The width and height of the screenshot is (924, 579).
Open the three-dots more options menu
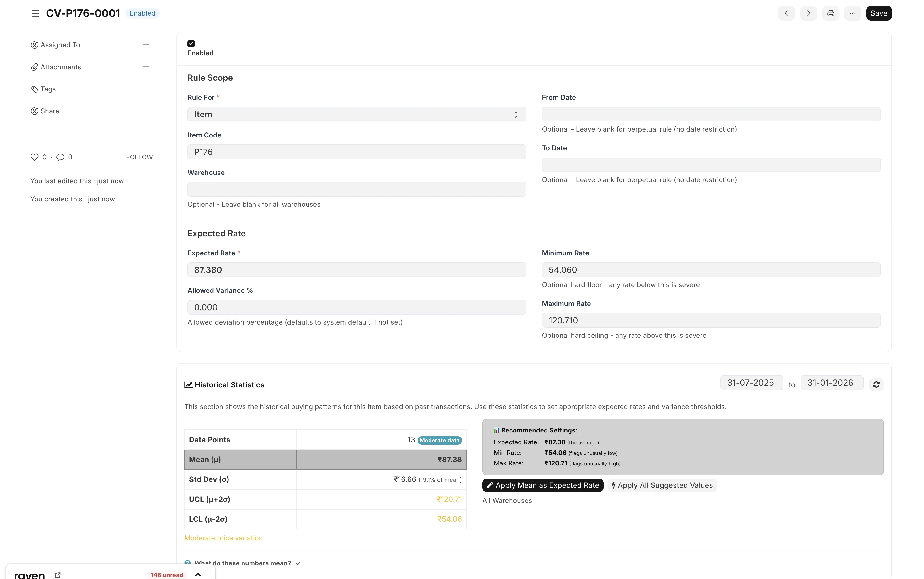pyautogui.click(x=852, y=13)
